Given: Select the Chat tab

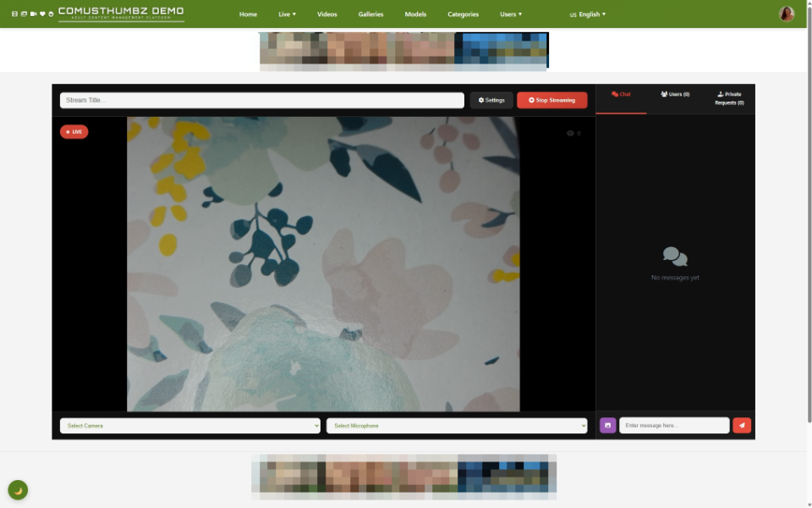Looking at the screenshot, I should pos(621,94).
